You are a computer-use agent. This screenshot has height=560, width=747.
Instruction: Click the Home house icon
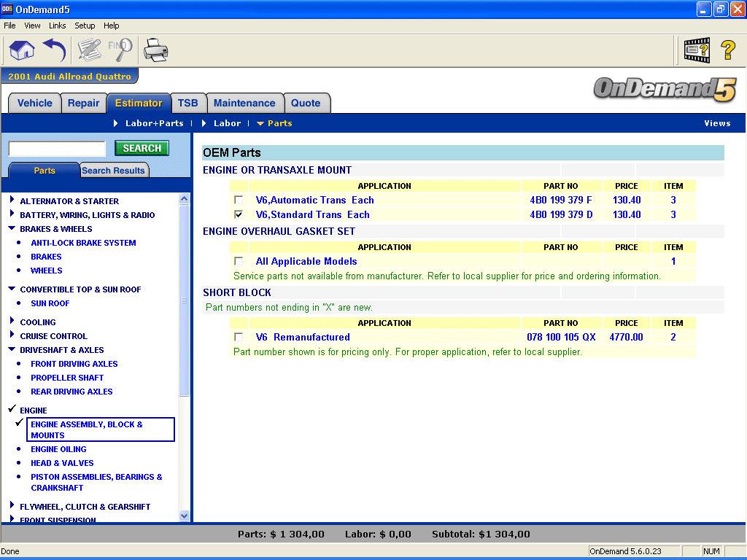point(22,50)
